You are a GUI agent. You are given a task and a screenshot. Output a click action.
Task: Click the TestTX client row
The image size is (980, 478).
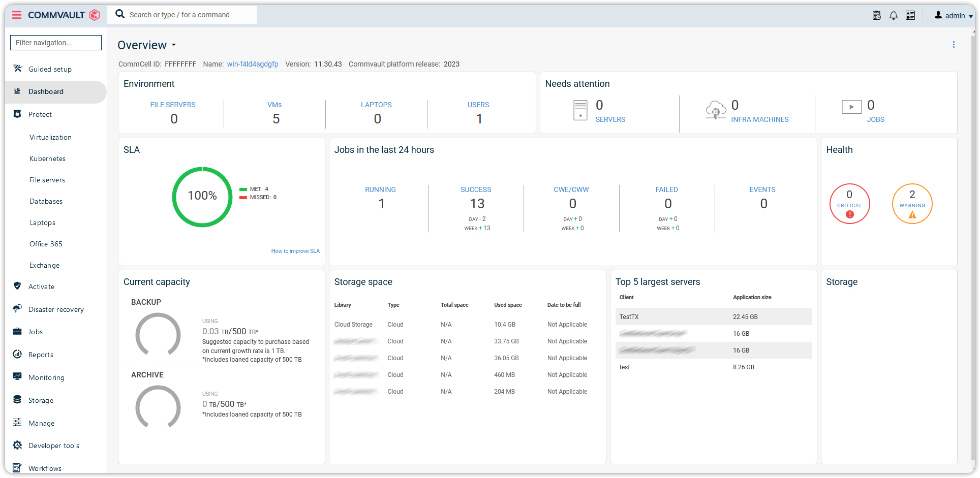[713, 316]
